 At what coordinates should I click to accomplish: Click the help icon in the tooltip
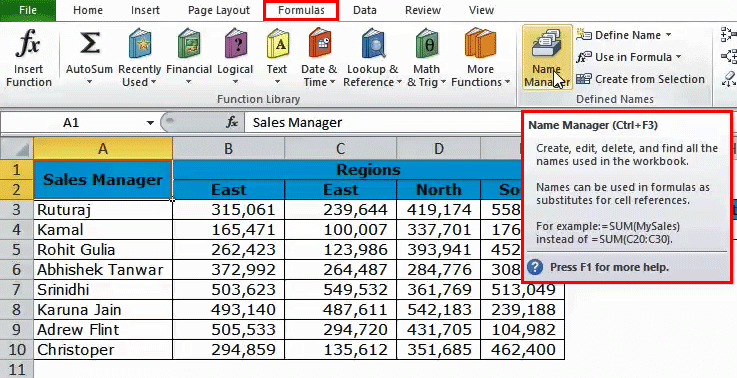coord(535,268)
